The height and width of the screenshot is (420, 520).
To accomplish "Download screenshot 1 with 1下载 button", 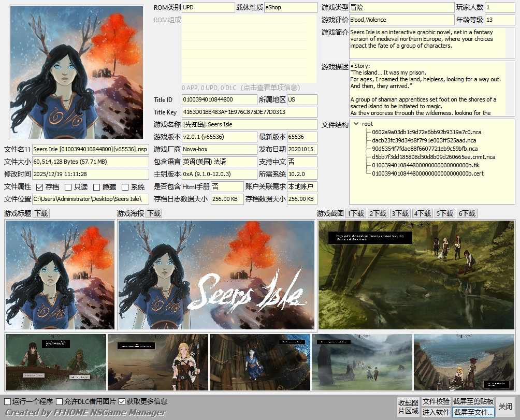I will click(x=356, y=213).
